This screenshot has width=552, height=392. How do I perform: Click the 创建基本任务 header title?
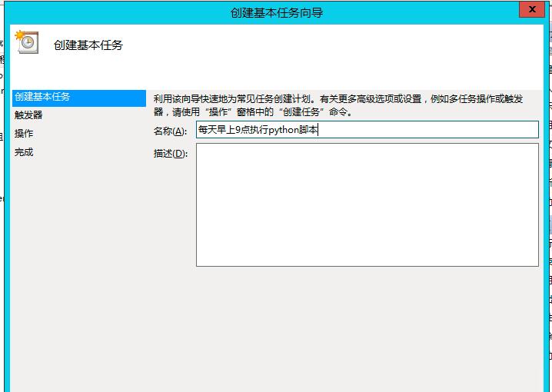click(88, 45)
